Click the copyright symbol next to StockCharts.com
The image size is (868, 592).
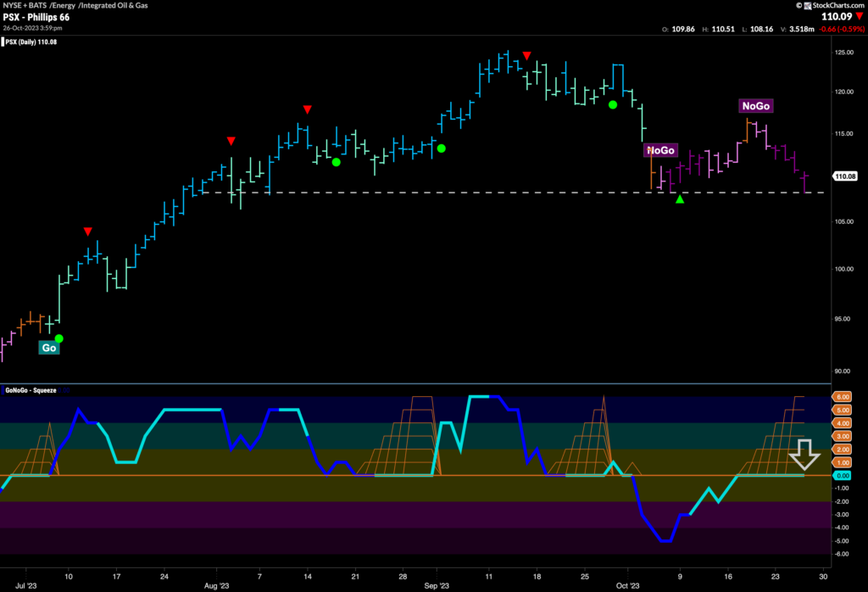(798, 5)
